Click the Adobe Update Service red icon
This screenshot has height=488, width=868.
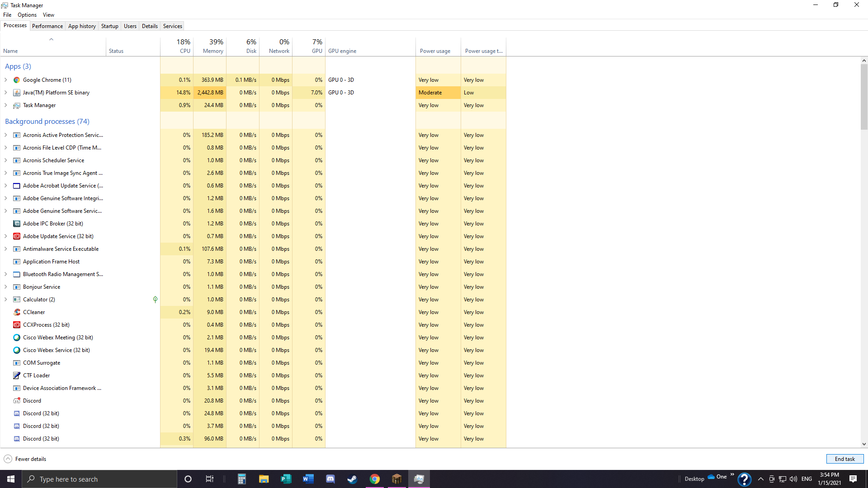tap(17, 236)
